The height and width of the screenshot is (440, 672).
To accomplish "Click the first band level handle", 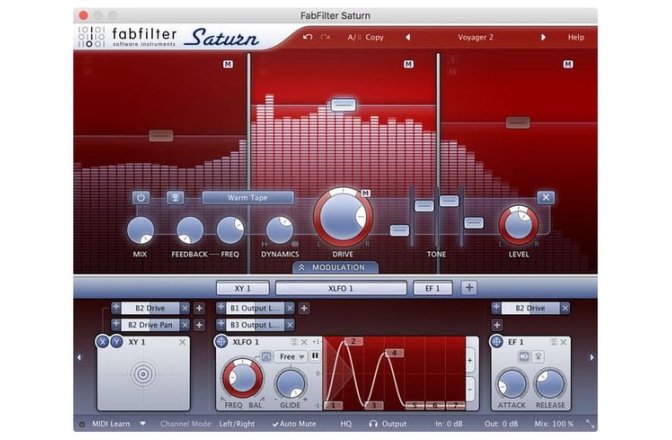I will pos(161,135).
